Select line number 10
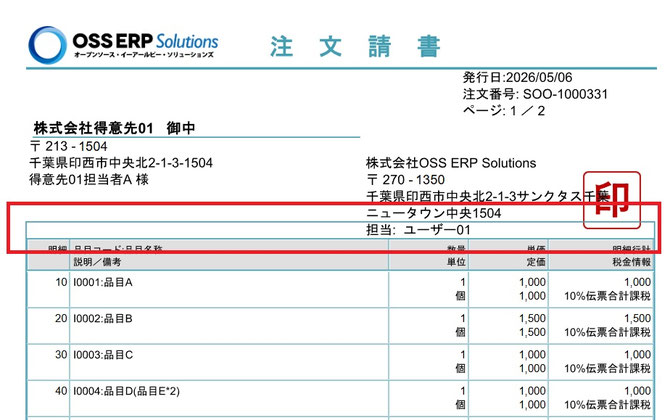Image resolution: width=670 pixels, height=420 pixels. 61,282
